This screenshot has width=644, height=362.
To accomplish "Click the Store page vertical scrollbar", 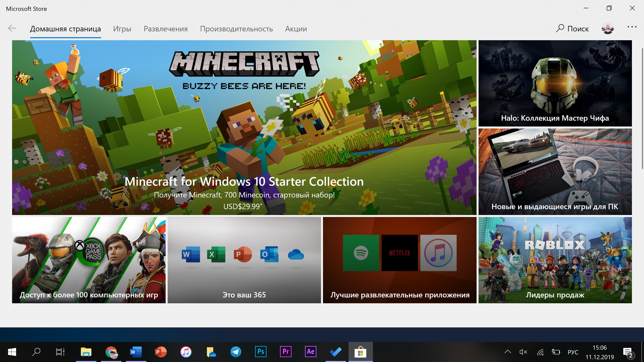I will [x=642, y=108].
